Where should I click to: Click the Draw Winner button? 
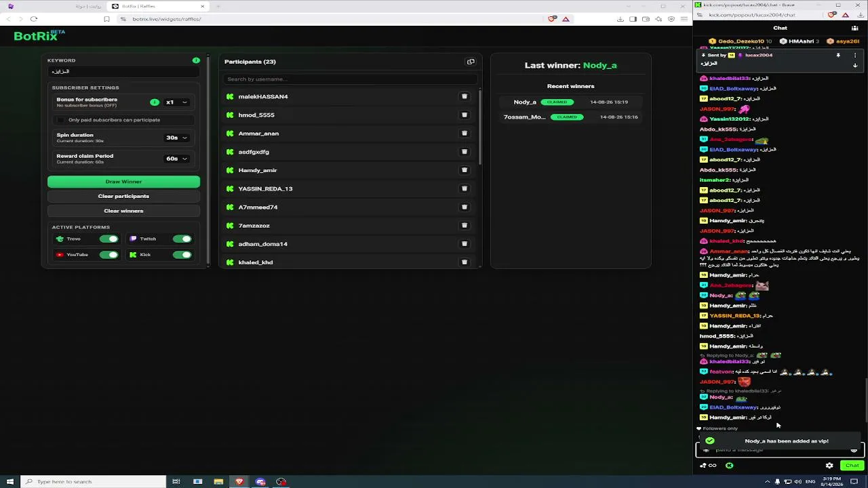123,182
